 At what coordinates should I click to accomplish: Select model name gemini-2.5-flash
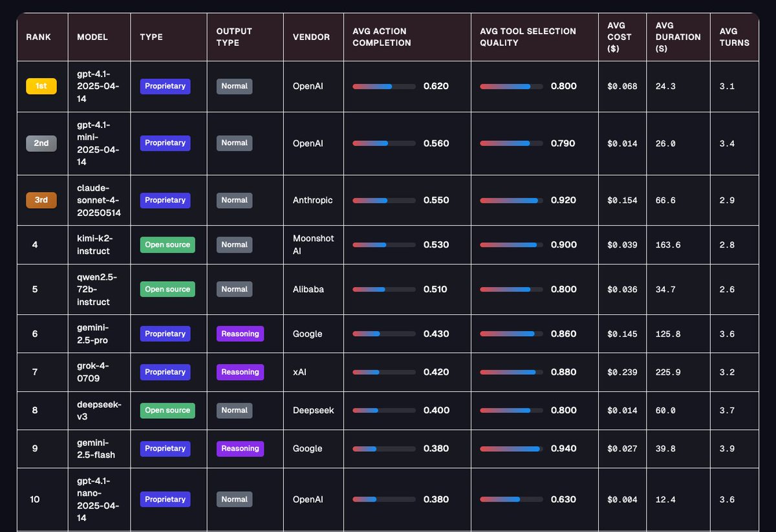coord(96,448)
